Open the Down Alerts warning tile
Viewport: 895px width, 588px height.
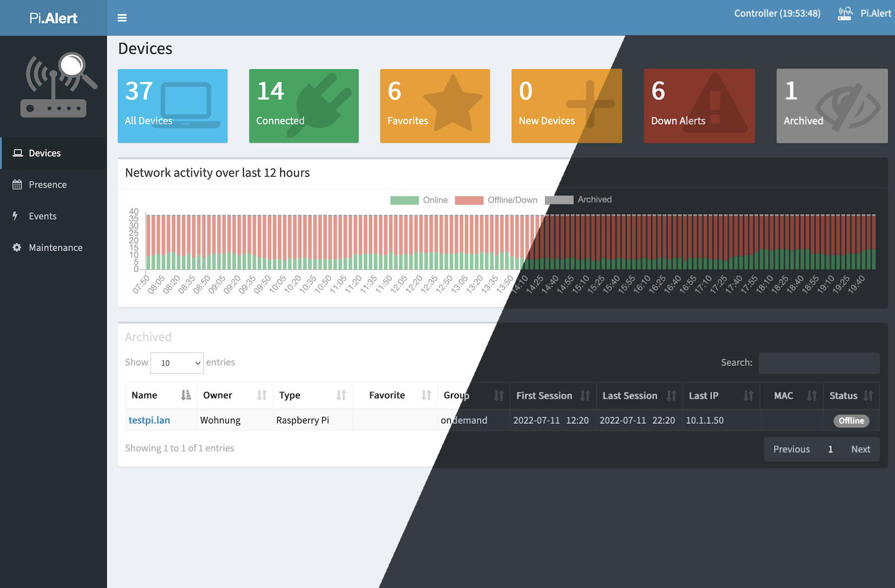click(x=699, y=106)
